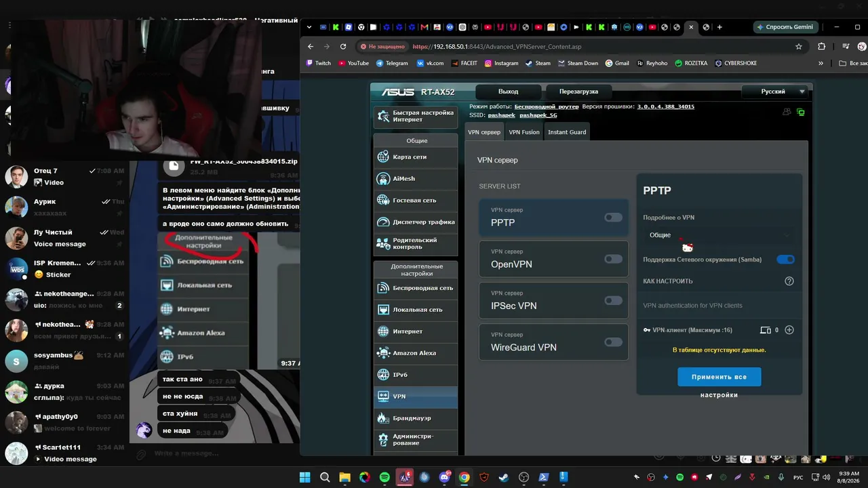
Task: Click the Перезагрузка (Reboot) button
Action: (x=578, y=91)
